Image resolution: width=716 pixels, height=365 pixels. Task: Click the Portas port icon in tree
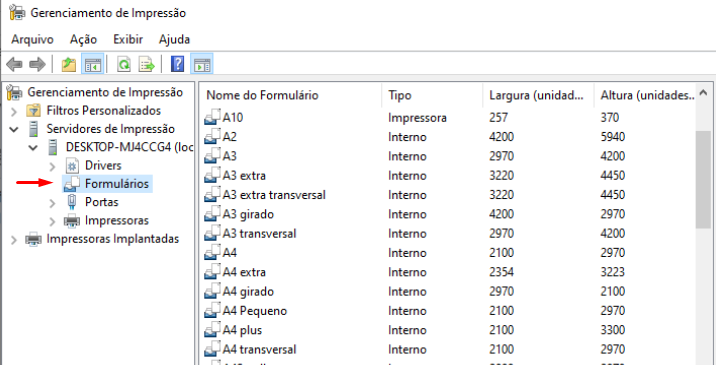click(x=72, y=202)
